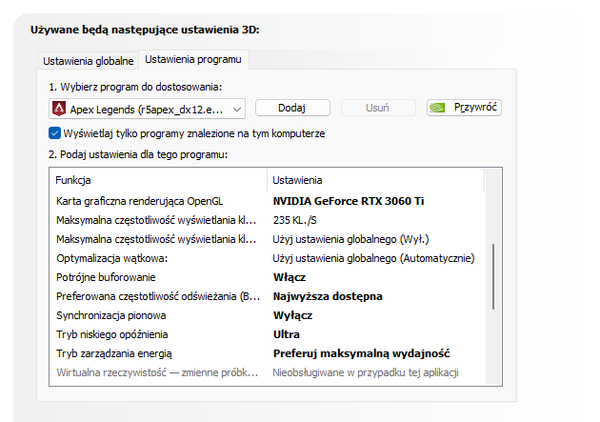Click the Wyłącz value for Synchronizacja pionowa
600x422 pixels.
coord(293,316)
